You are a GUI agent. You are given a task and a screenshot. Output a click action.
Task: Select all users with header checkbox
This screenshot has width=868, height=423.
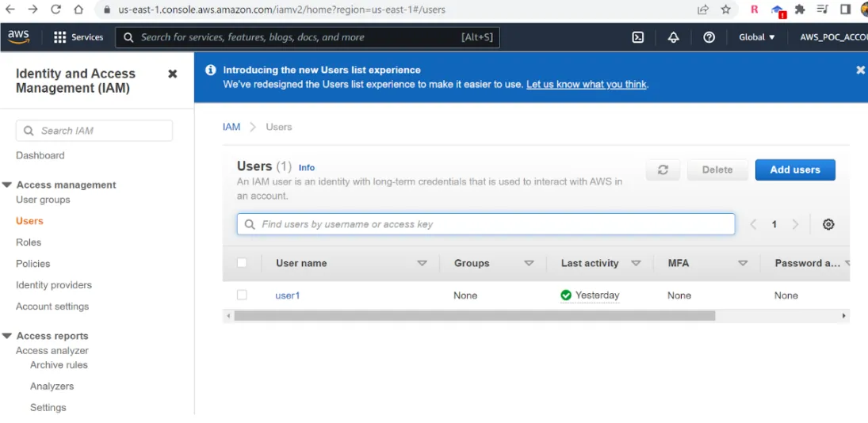(241, 263)
